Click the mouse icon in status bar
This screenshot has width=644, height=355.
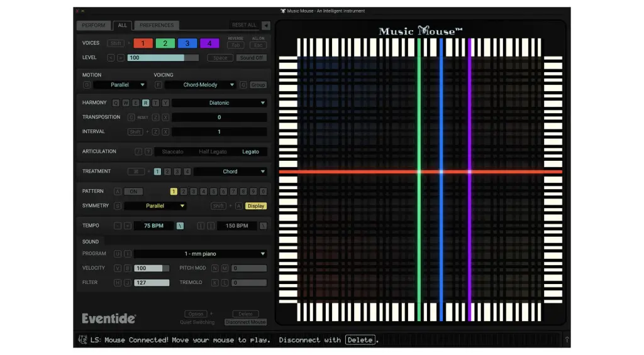point(82,340)
